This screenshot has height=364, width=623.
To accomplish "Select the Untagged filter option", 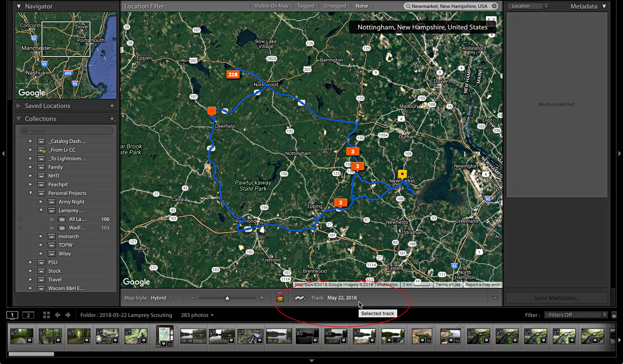I will pyautogui.click(x=335, y=6).
